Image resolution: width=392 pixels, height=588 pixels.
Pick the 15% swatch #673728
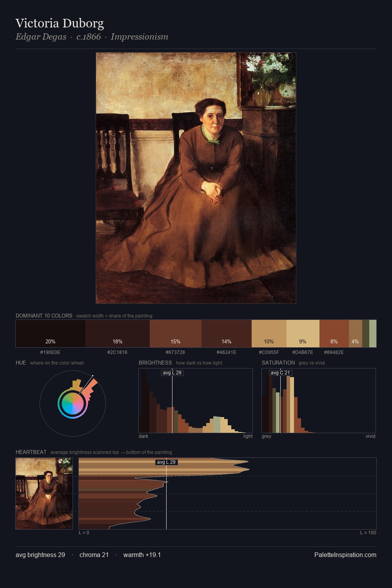[x=176, y=334]
